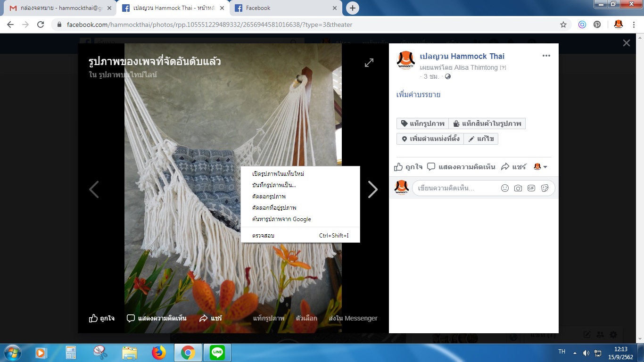The height and width of the screenshot is (362, 644).
Task: Open เปลญวน Hammock Thai page link
Action: click(462, 56)
